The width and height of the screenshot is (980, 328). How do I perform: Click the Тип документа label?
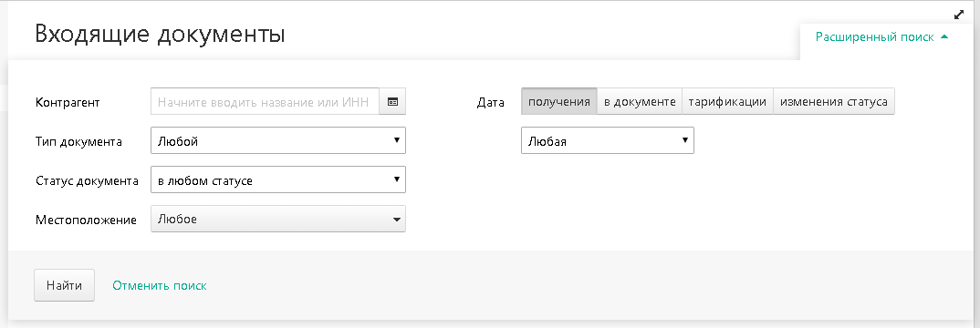[78, 141]
